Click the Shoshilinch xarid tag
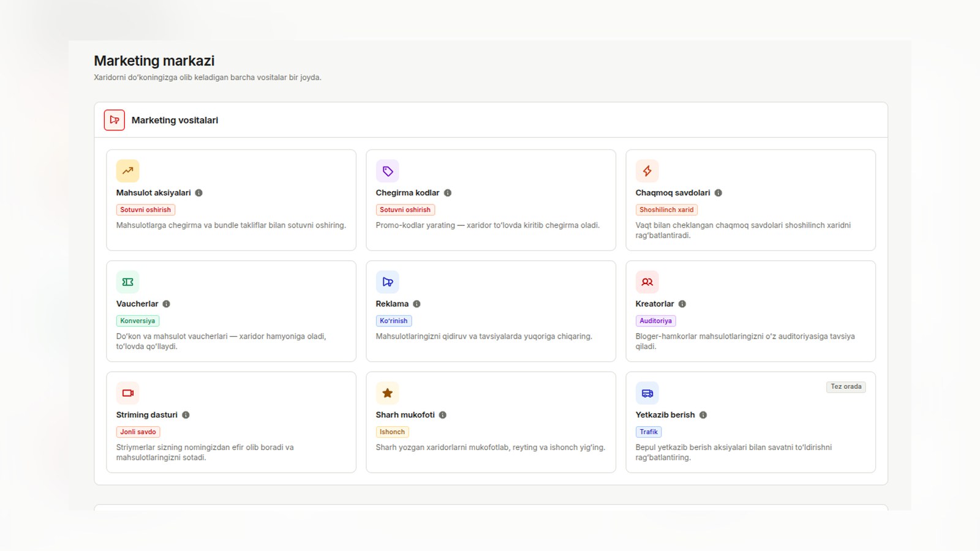 click(x=666, y=210)
